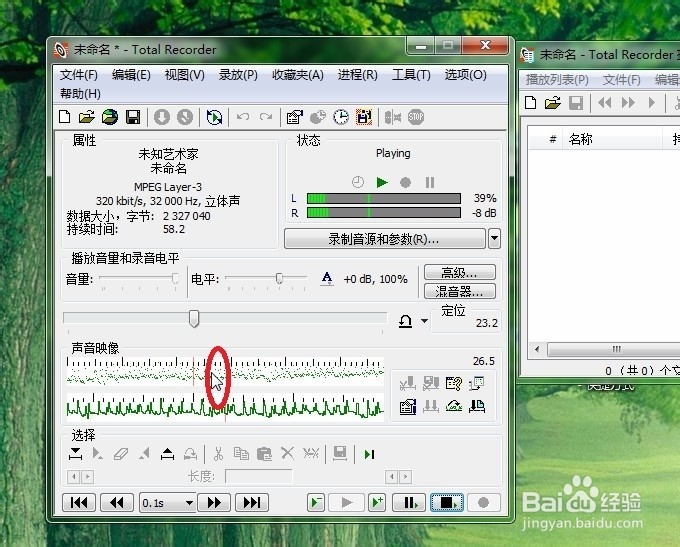This screenshot has height=547, width=680.
Task: Open the loop options dropdown arrow
Action: point(424,321)
